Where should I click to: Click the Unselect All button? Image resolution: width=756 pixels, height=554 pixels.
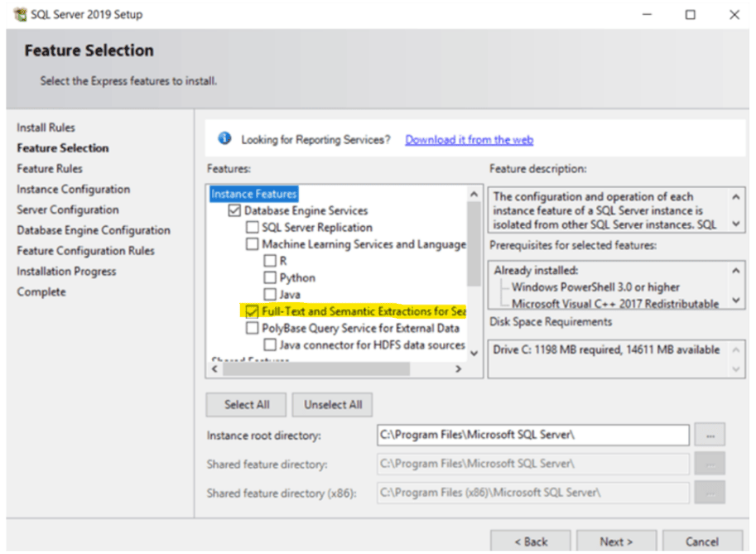(x=332, y=405)
